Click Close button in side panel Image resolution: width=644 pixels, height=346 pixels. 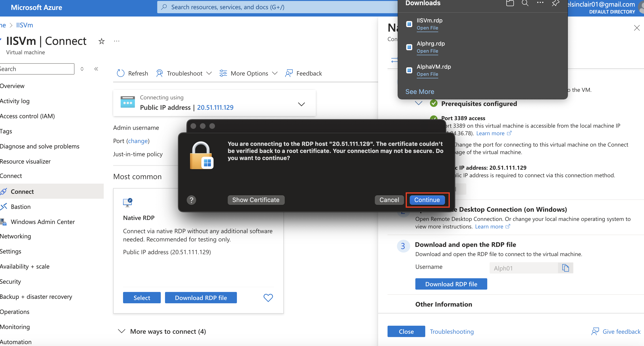coord(406,331)
